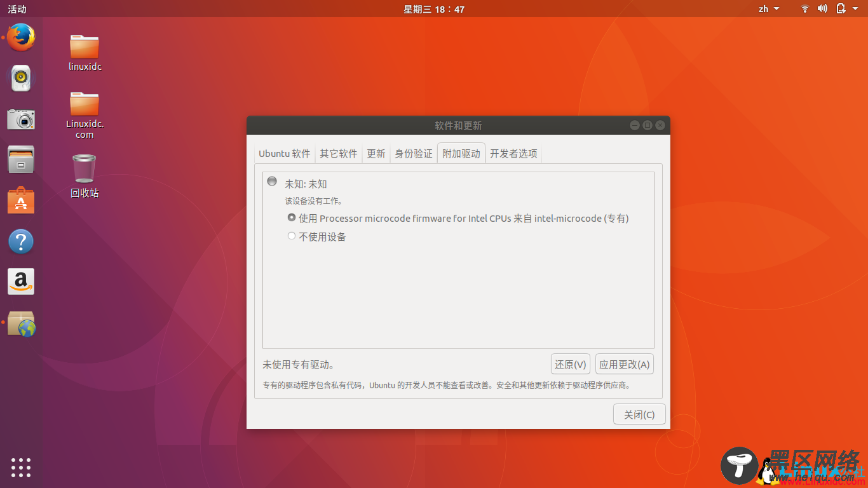
Task: Maximize the 软件和更新 window
Action: pyautogui.click(x=648, y=125)
